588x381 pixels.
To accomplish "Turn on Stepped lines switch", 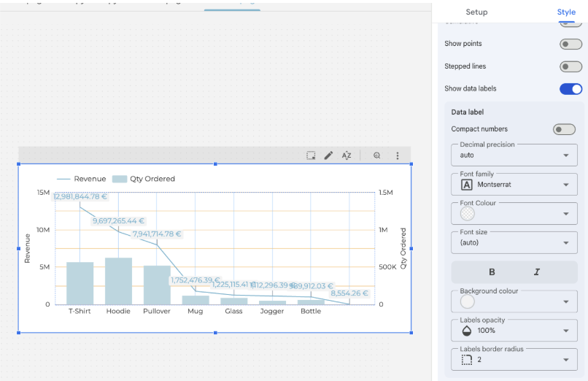I will [x=570, y=66].
